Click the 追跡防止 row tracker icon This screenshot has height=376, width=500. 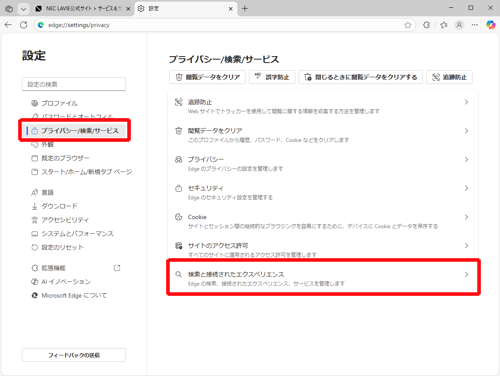pos(179,102)
